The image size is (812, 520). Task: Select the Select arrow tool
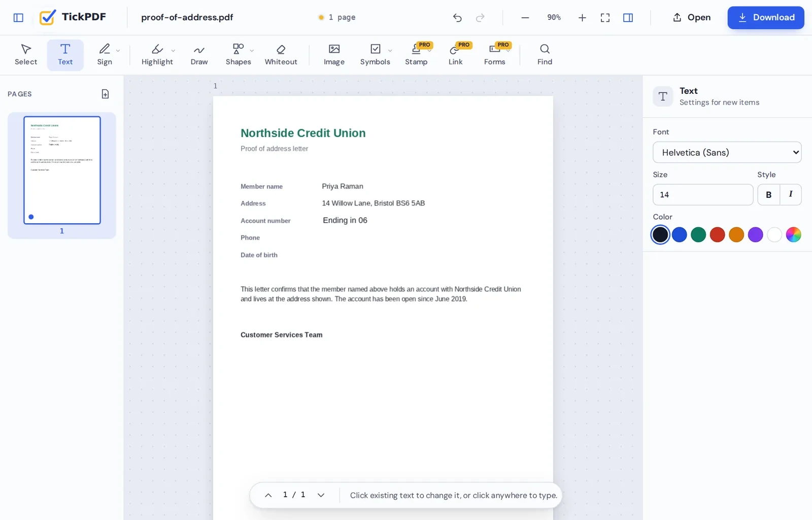click(x=26, y=55)
